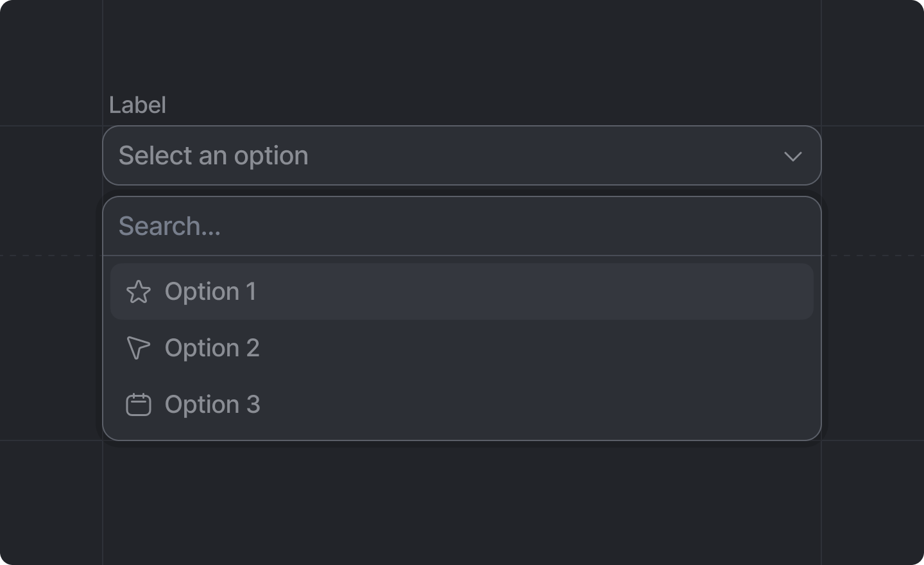Viewport: 924px width, 565px height.
Task: Choose Option 1 from the list
Action: [x=461, y=291]
